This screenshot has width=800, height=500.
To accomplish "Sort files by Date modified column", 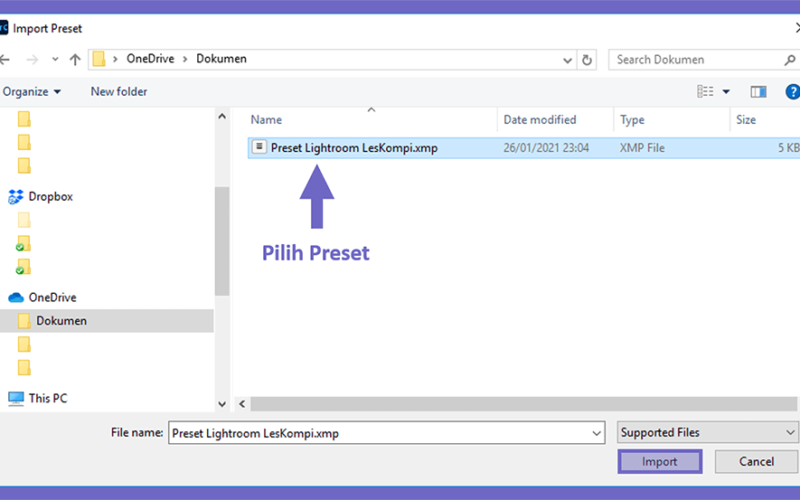I will [540, 119].
